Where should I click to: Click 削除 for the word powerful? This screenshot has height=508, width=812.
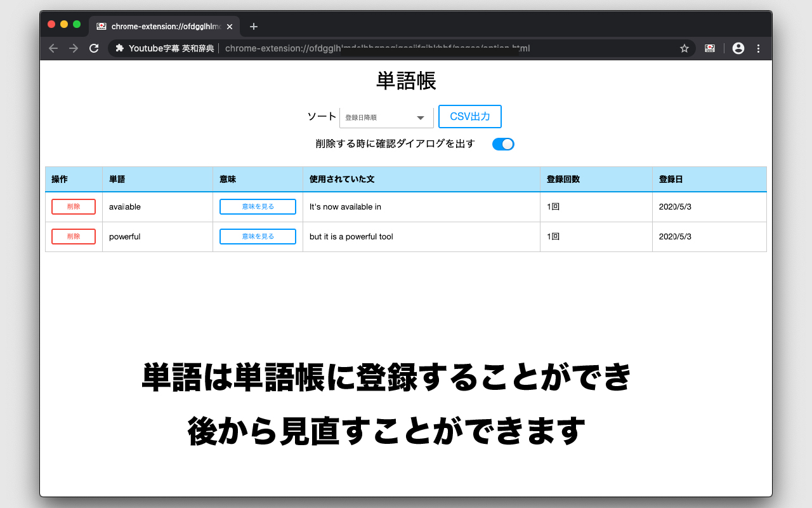tap(73, 236)
